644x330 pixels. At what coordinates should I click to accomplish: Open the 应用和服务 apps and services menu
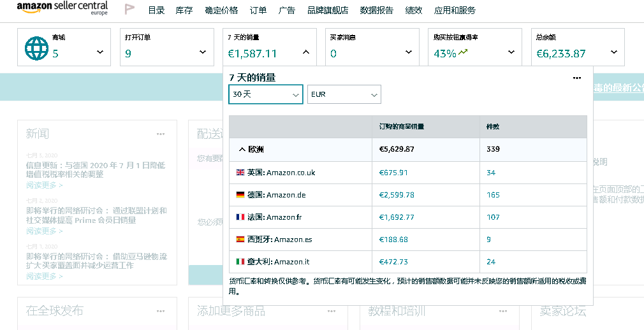[455, 10]
